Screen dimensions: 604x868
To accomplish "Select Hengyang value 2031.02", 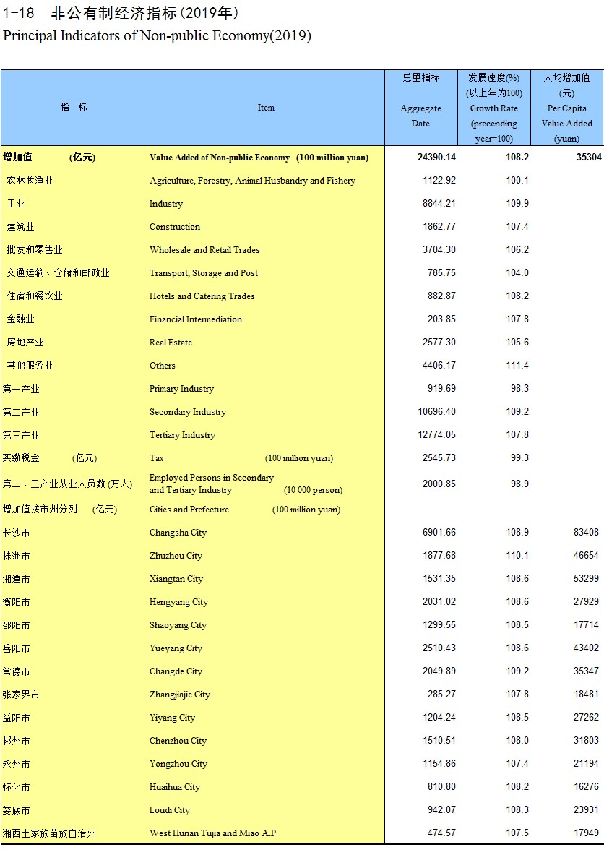I will (439, 602).
